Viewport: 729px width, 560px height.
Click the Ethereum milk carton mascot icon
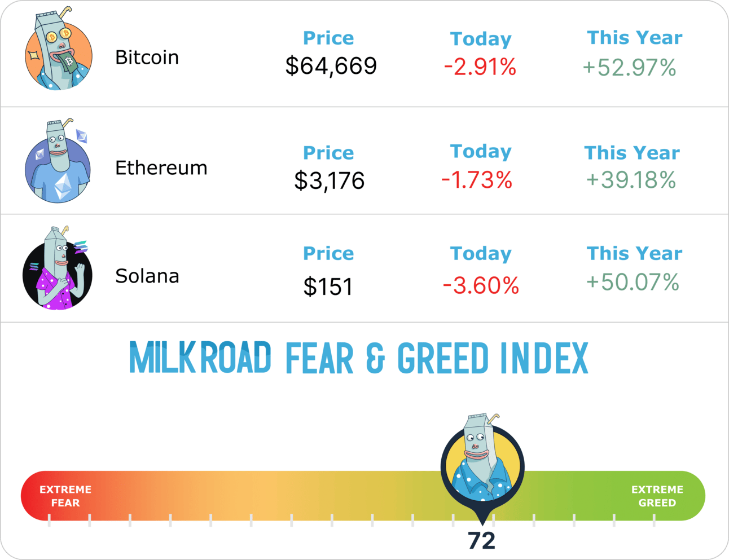pos(58,164)
